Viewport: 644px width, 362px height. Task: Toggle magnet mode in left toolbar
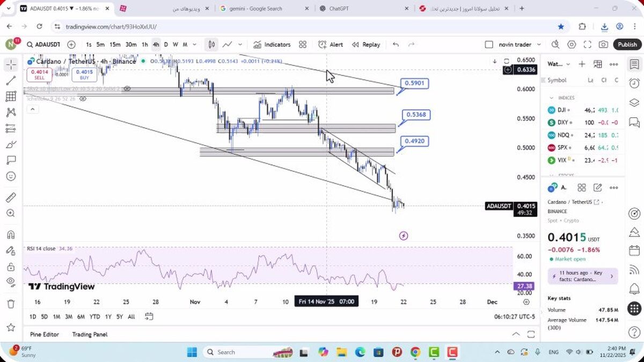[x=11, y=235]
